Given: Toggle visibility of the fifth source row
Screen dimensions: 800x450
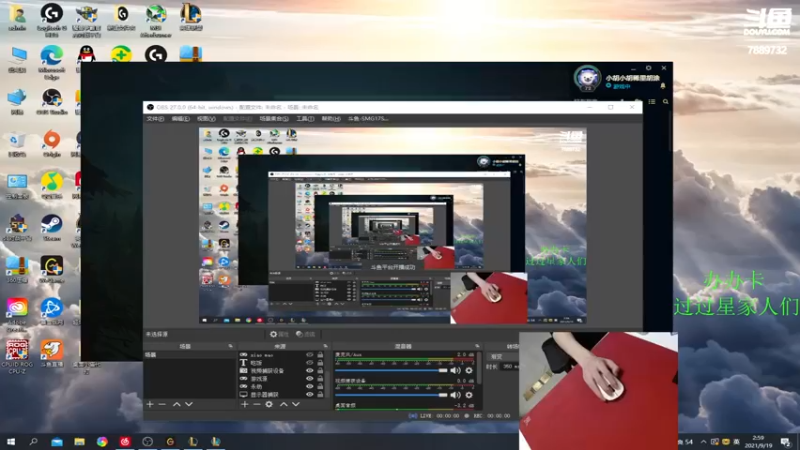Looking at the screenshot, I should 310,386.
